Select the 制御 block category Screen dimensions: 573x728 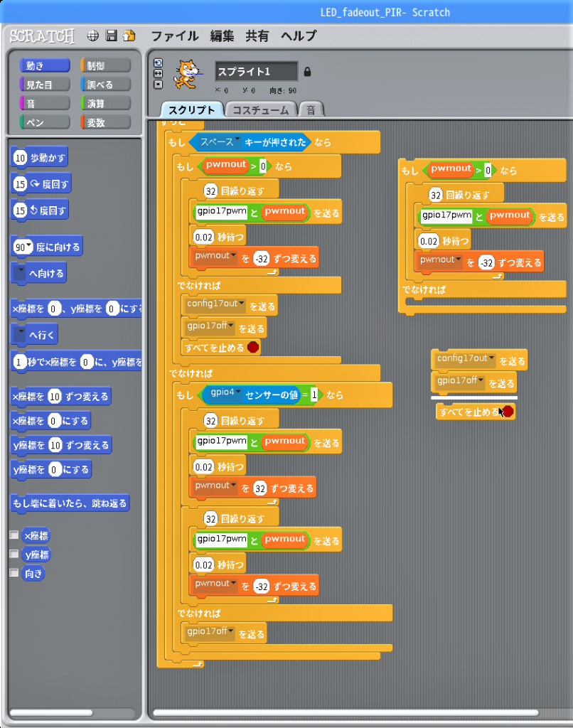pyautogui.click(x=106, y=65)
